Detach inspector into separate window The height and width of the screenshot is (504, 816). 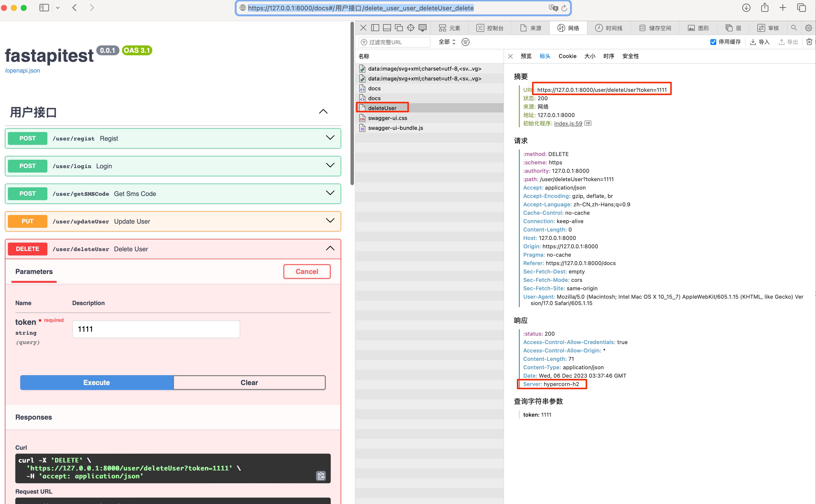[x=399, y=28]
